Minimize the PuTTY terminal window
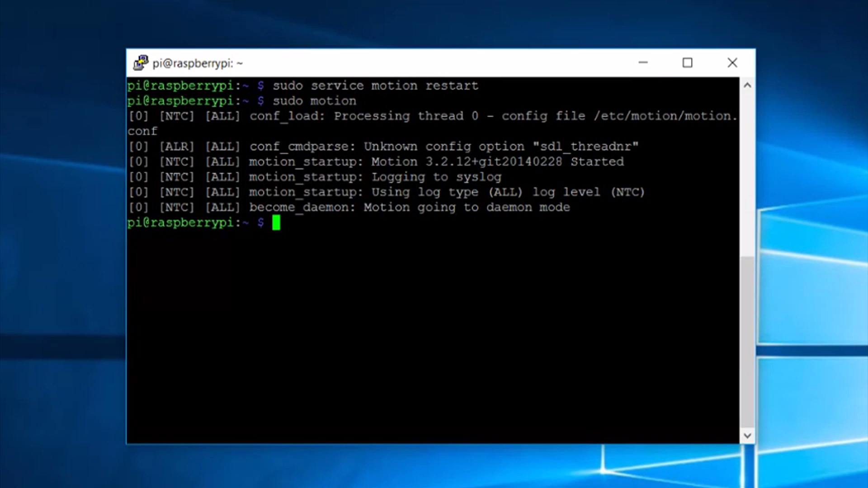This screenshot has height=488, width=868. [x=642, y=63]
